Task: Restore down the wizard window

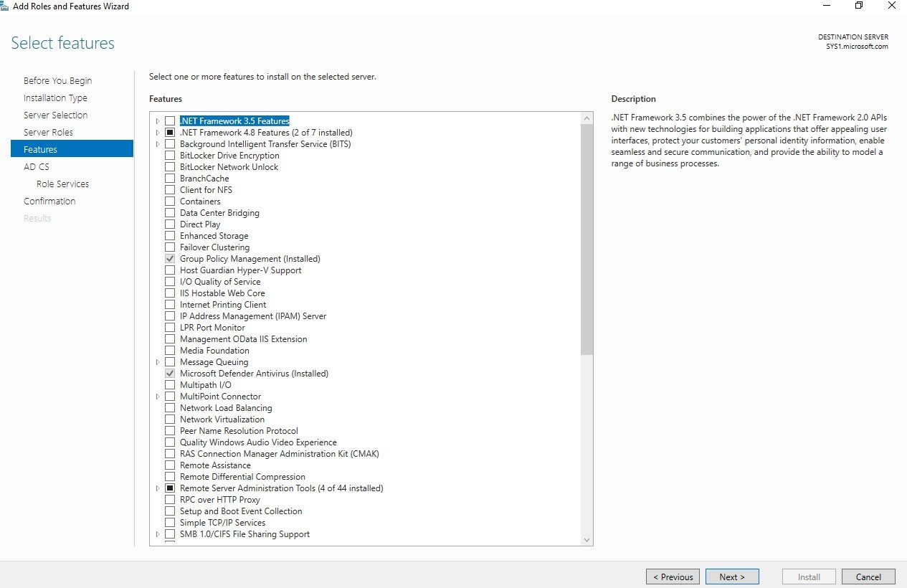Action: tap(859, 6)
